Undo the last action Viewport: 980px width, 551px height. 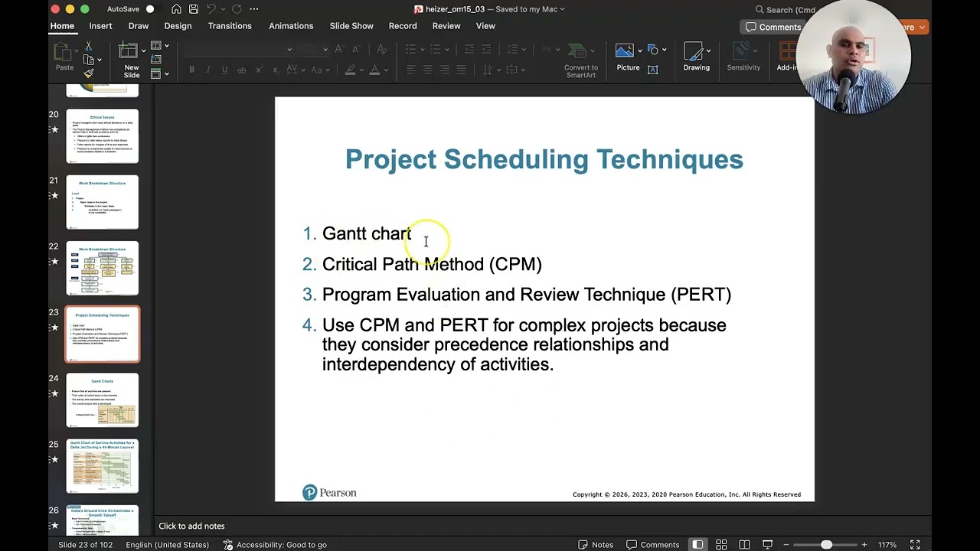pyautogui.click(x=211, y=9)
